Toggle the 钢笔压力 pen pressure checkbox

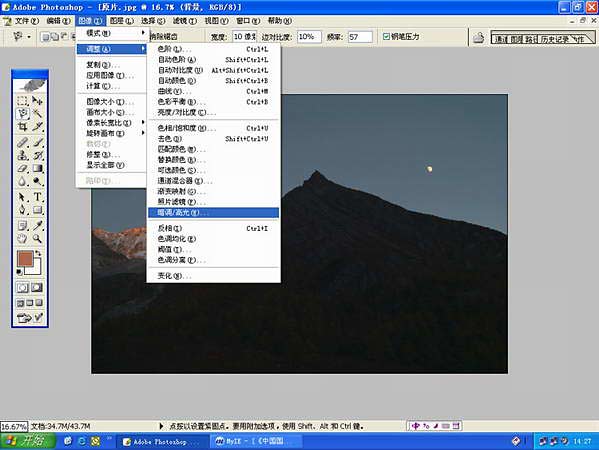pos(386,36)
